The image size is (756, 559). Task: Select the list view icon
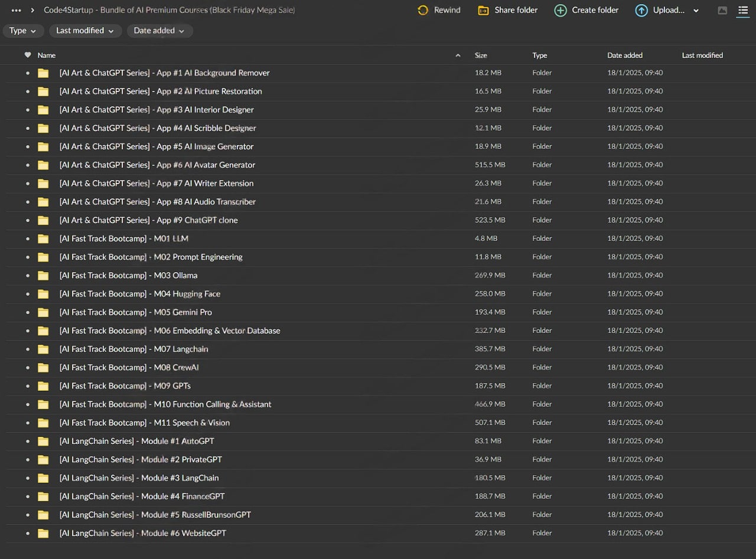tap(743, 10)
